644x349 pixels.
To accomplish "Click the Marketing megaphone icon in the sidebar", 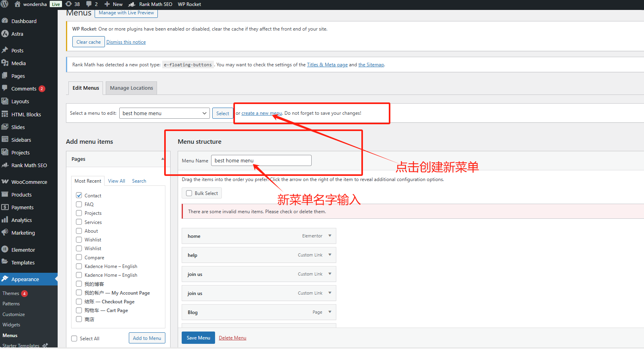I will tap(5, 232).
